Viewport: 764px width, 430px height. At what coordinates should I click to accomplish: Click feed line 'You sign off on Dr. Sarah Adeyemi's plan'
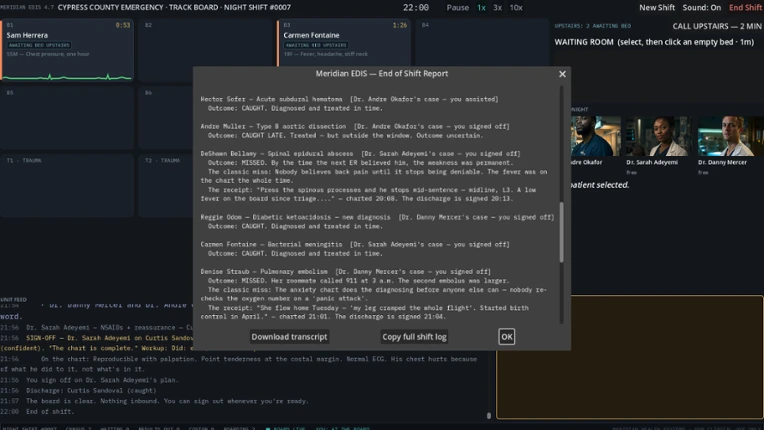click(x=102, y=380)
